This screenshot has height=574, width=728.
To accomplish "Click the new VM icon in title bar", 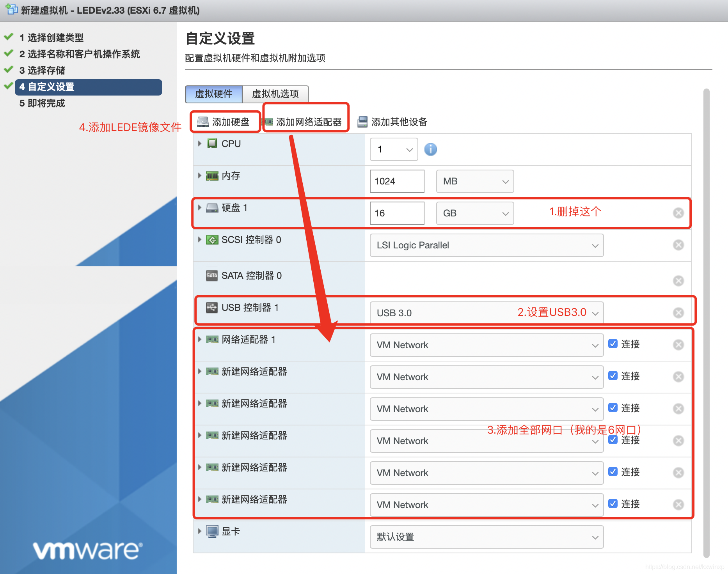I will (12, 9).
